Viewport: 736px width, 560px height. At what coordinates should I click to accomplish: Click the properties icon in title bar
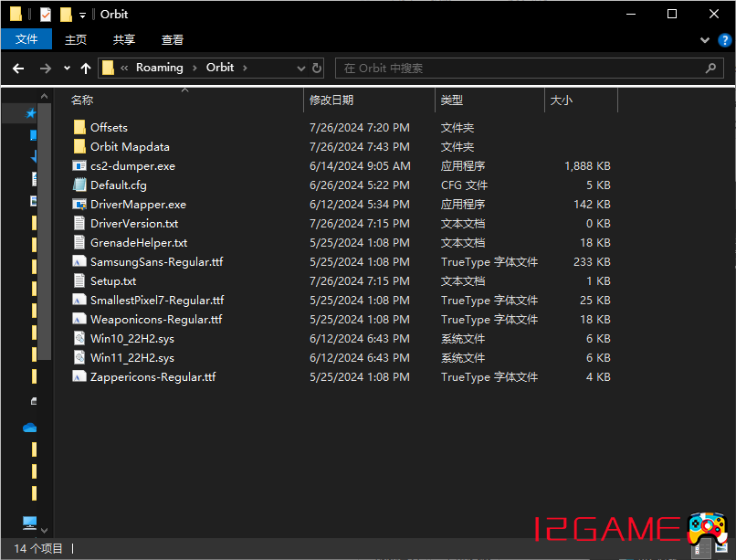point(46,15)
